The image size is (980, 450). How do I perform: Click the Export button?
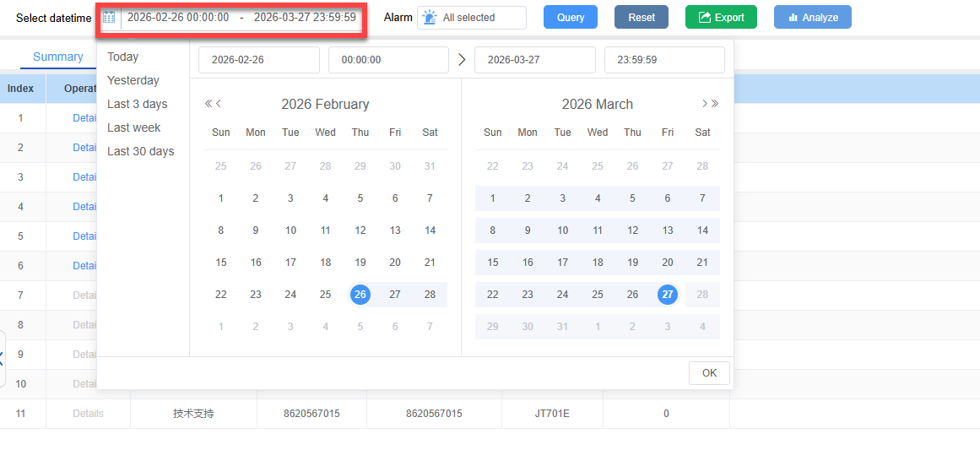coord(721,18)
